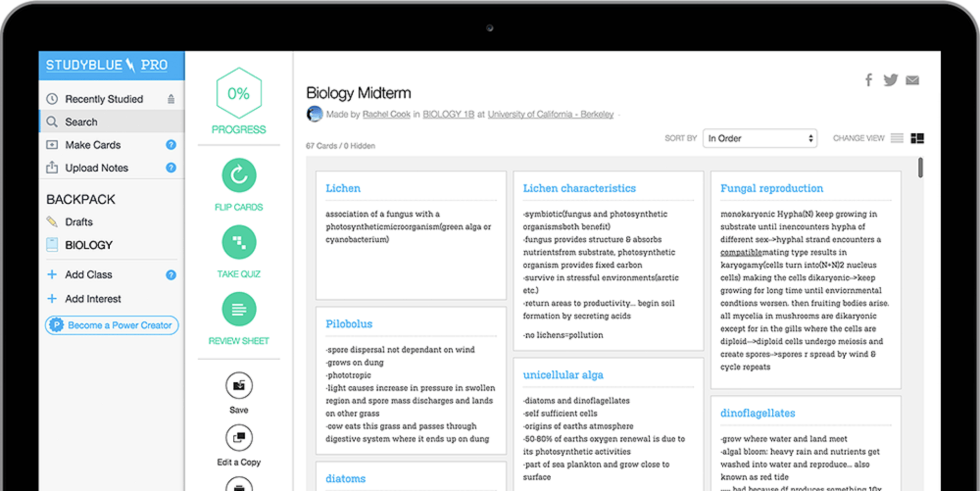Screen dimensions: 980x491
Task: Share the deck on Twitter
Action: tap(891, 80)
